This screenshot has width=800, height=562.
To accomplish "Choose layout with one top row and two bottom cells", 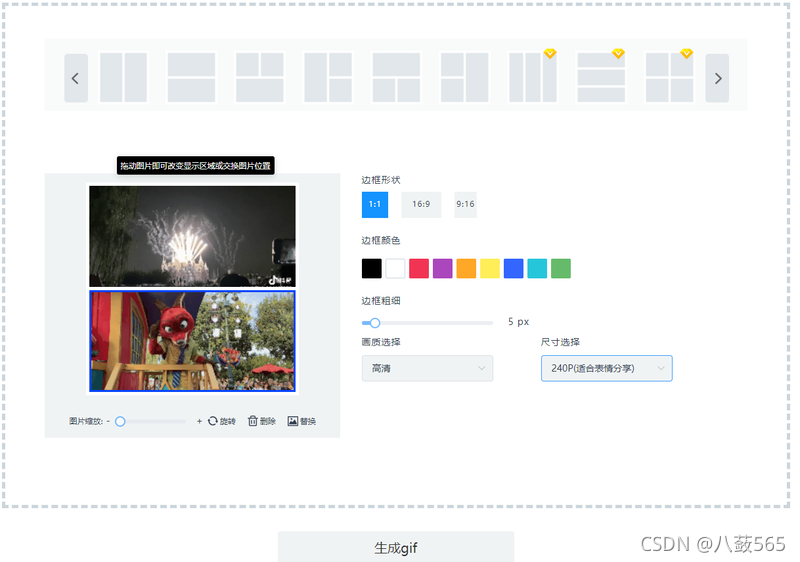I will [396, 78].
